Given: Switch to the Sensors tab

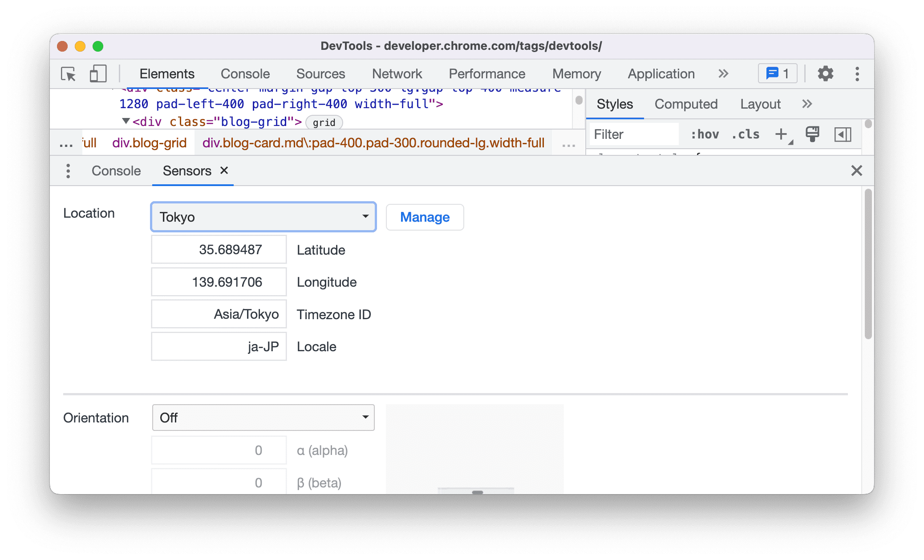Looking at the screenshot, I should pos(187,170).
